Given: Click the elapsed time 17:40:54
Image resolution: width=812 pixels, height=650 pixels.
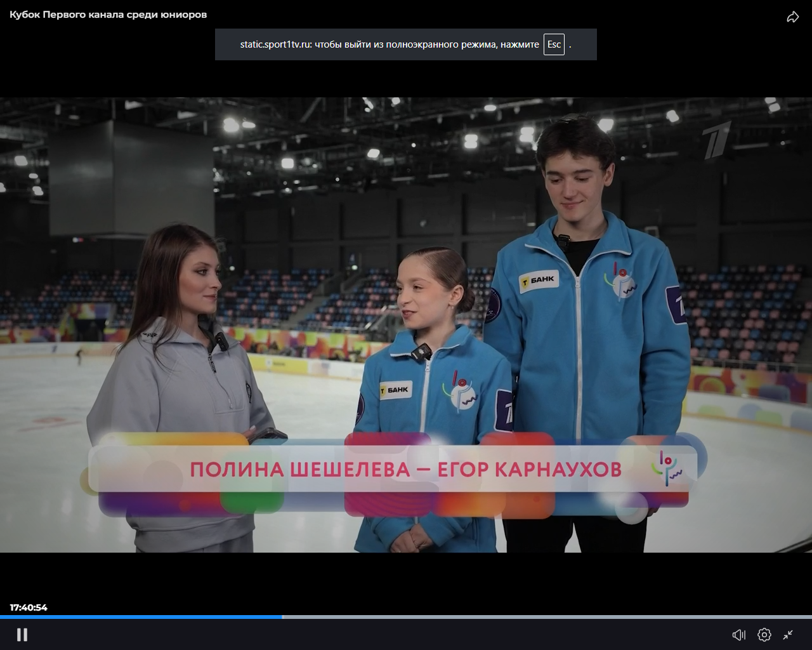Looking at the screenshot, I should click(x=29, y=607).
